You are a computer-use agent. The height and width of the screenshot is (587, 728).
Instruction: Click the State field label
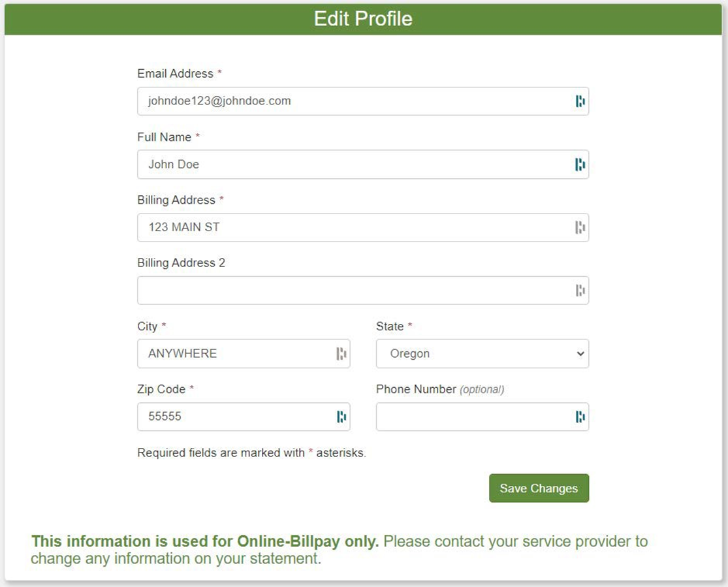point(390,326)
